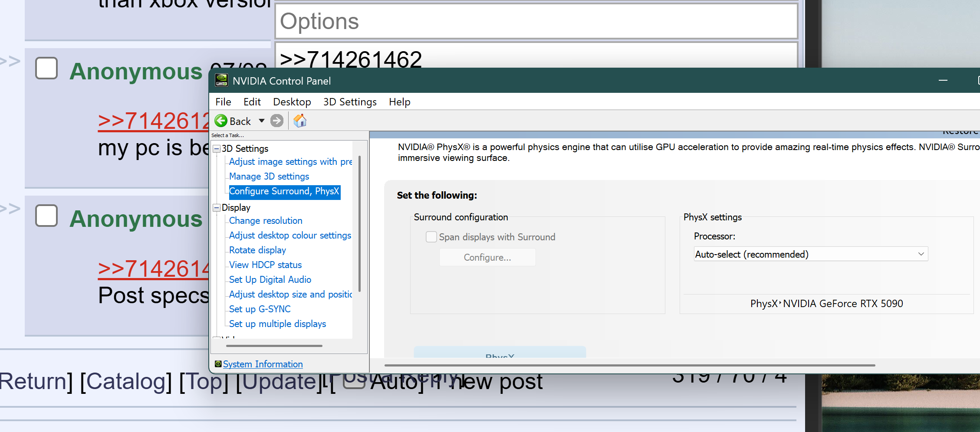Open the Home icon in NVIDIA toolbar
The width and height of the screenshot is (980, 432).
pos(300,121)
